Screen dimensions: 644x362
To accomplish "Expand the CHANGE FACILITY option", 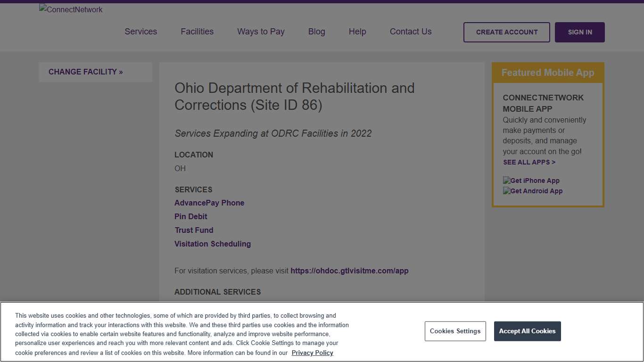I will (x=85, y=72).
